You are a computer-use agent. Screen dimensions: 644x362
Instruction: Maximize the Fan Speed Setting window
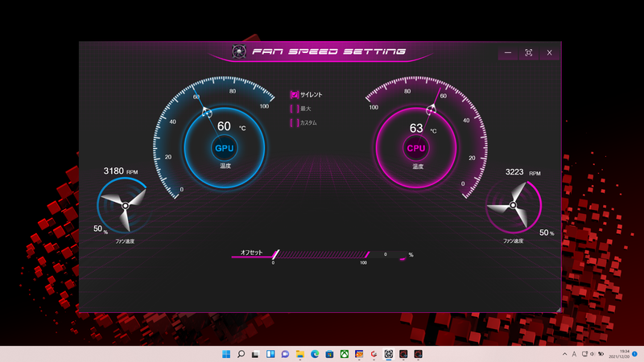tap(529, 52)
